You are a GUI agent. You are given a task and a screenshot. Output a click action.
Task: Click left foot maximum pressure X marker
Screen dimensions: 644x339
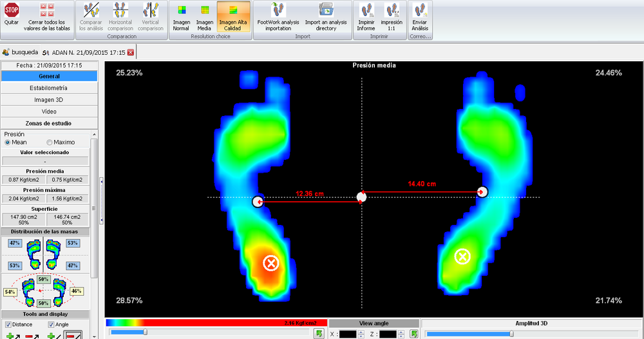pyautogui.click(x=270, y=263)
